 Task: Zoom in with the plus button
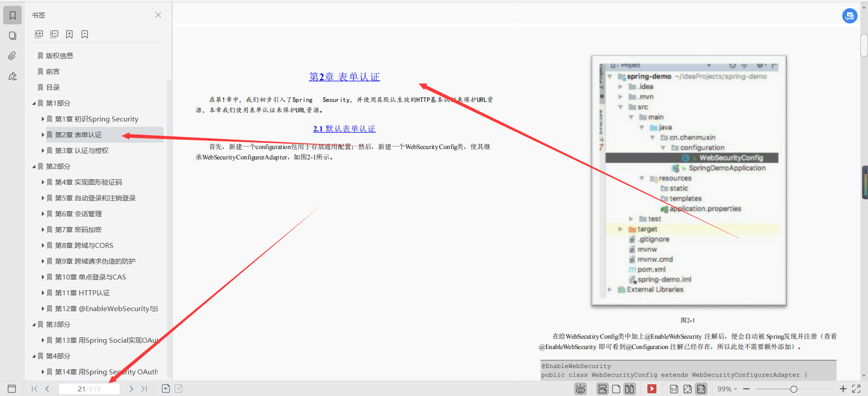pos(843,389)
